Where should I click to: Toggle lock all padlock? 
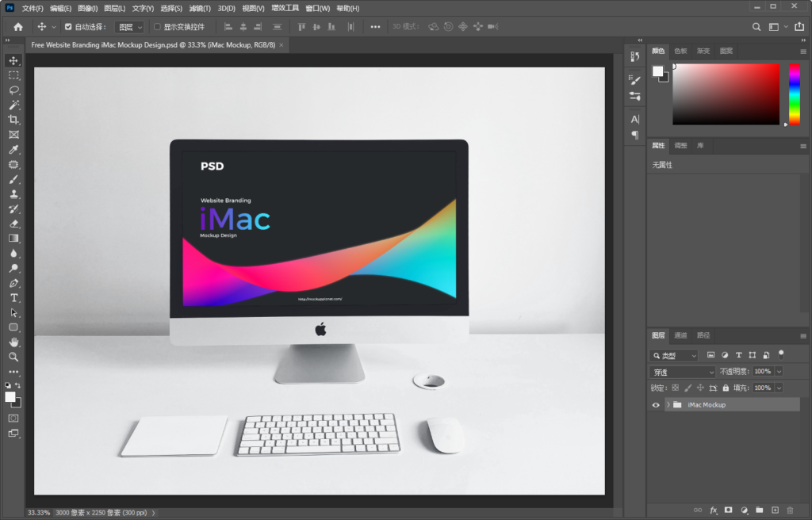(726, 388)
